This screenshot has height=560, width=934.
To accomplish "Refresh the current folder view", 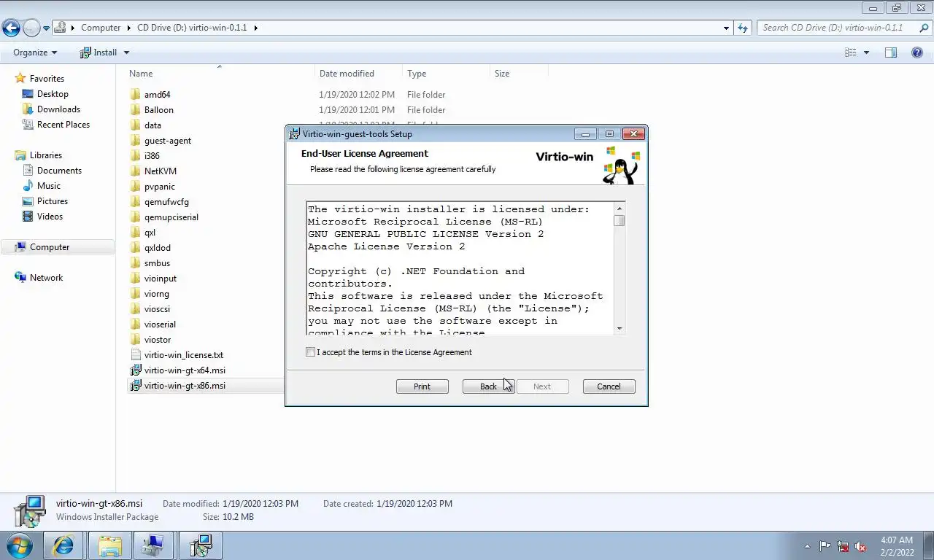I will click(x=743, y=28).
